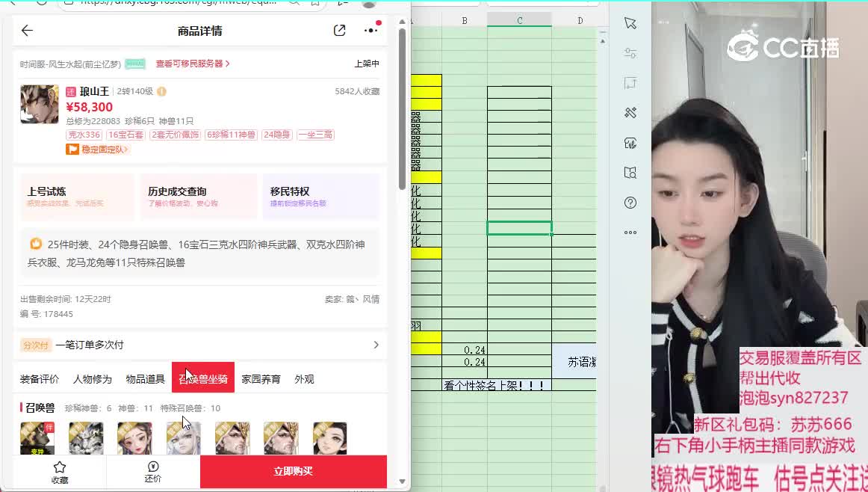Switch to the 物品道具 tab
This screenshot has height=492, width=868.
[x=145, y=379]
